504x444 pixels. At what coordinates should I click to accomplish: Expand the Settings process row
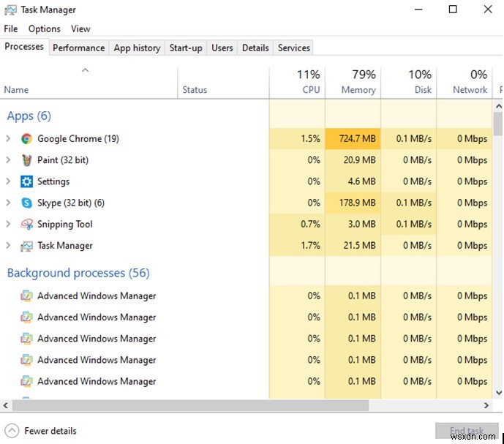8,181
